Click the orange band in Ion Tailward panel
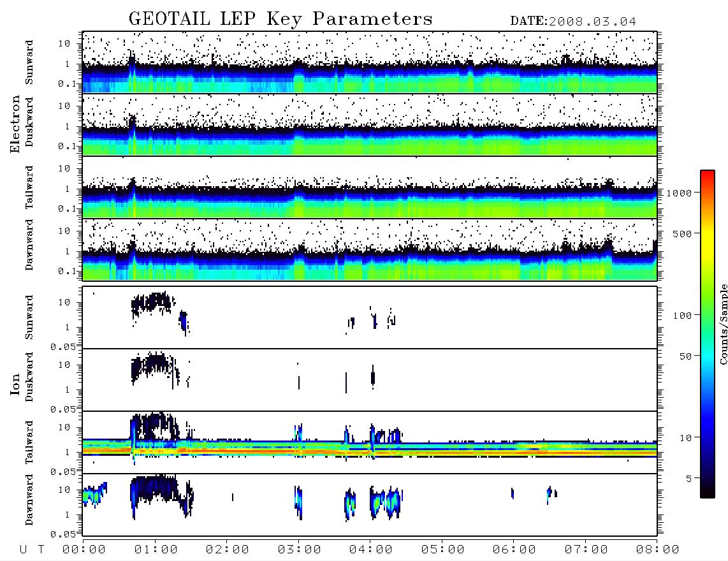This screenshot has width=728, height=561. tap(370, 451)
